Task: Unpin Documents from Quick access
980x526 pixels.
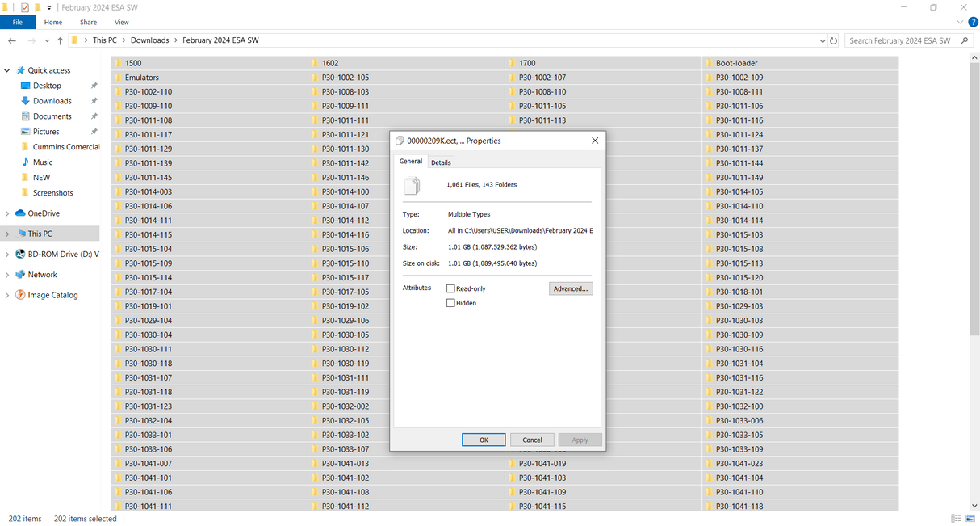Action: click(94, 116)
